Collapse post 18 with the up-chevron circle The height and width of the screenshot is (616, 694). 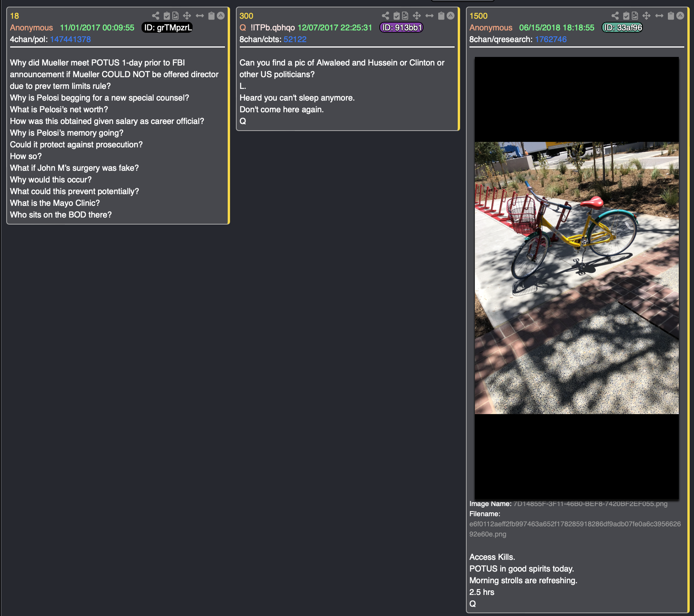click(221, 16)
